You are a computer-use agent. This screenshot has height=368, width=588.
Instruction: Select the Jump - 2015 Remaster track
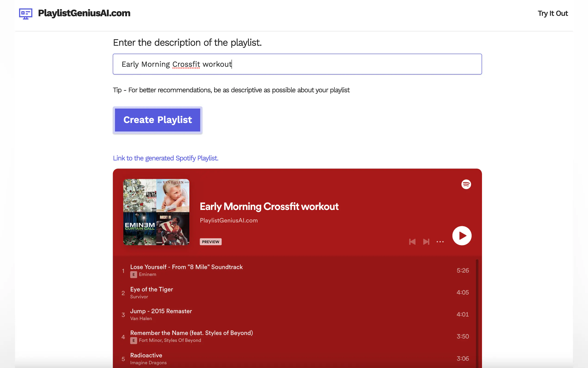tap(161, 311)
